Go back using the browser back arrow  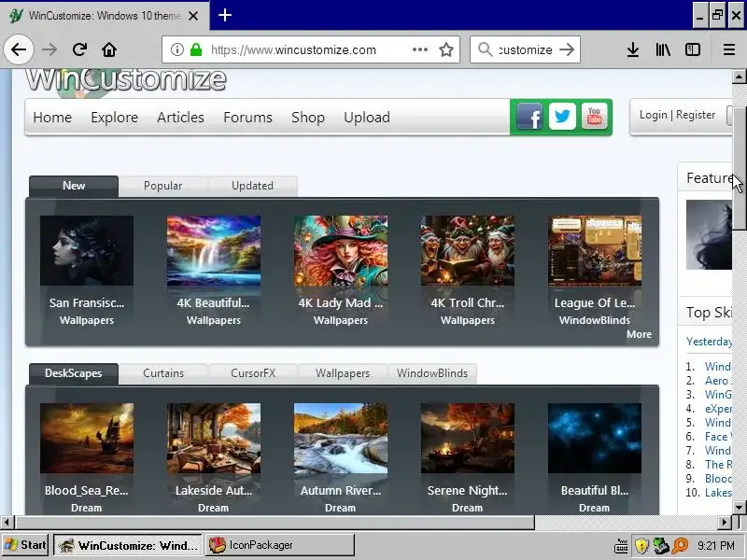[19, 49]
